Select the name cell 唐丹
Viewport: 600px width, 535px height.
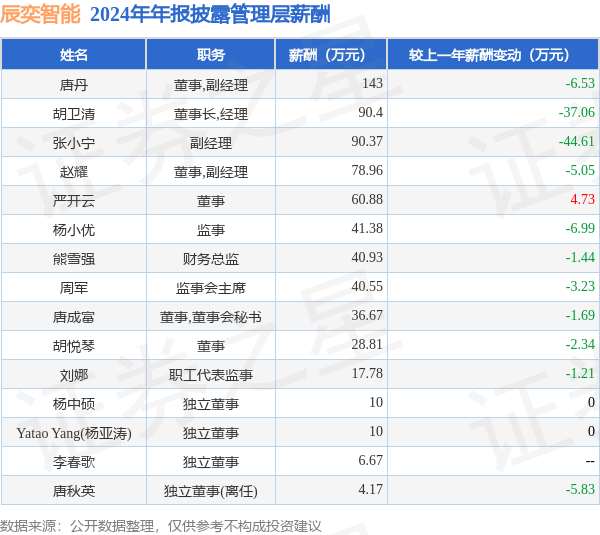74,85
